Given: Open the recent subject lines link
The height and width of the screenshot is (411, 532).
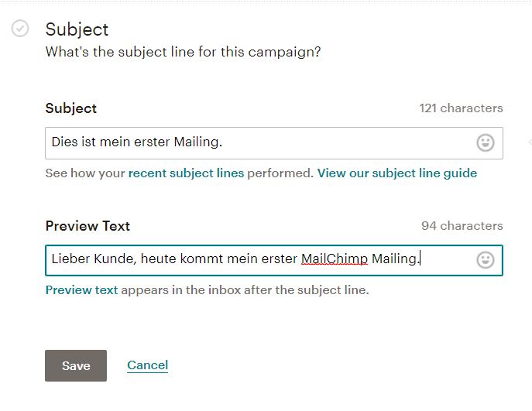Looking at the screenshot, I should tap(186, 173).
